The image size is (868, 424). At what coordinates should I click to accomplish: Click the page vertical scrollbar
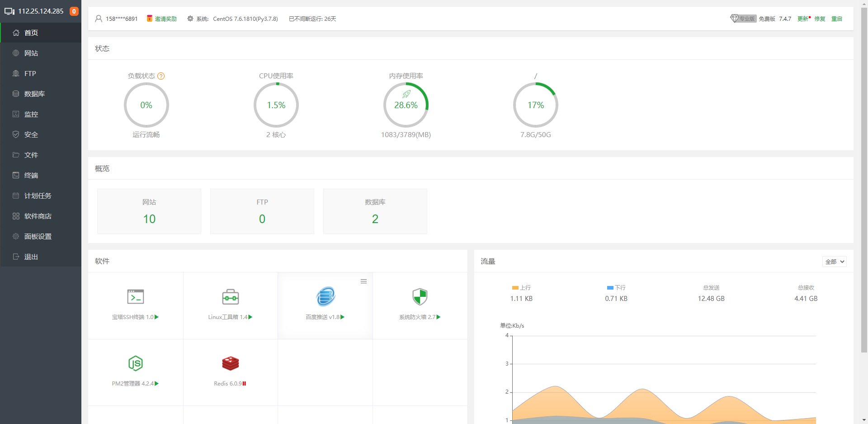point(864,181)
